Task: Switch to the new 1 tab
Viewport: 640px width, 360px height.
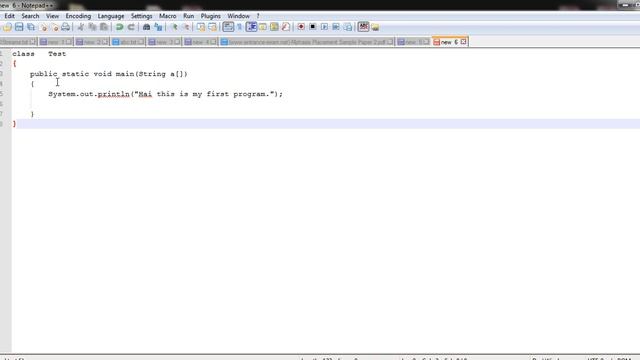Action: (x=56, y=42)
